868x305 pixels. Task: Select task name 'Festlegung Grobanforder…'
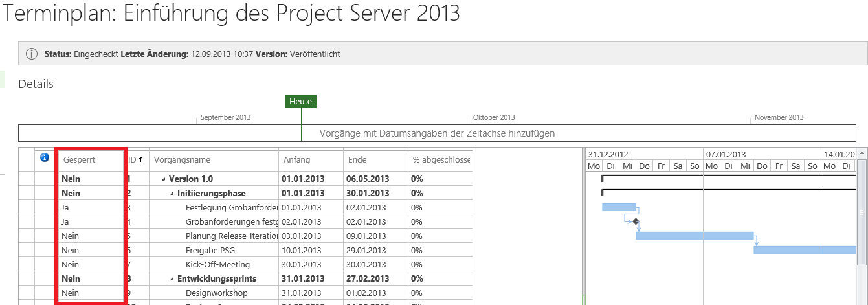[232, 208]
